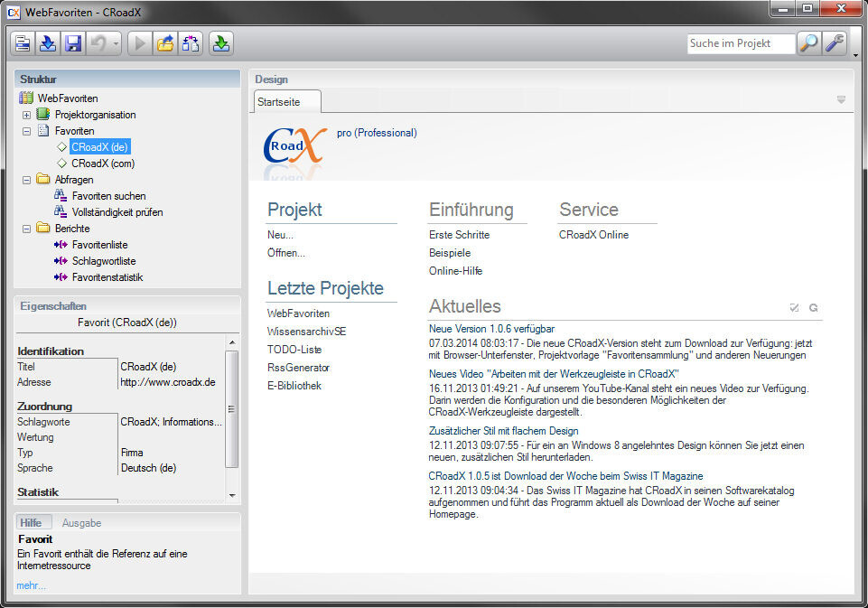Click the green download arrow toolbar icon
The image size is (868, 608).
pyautogui.click(x=221, y=43)
